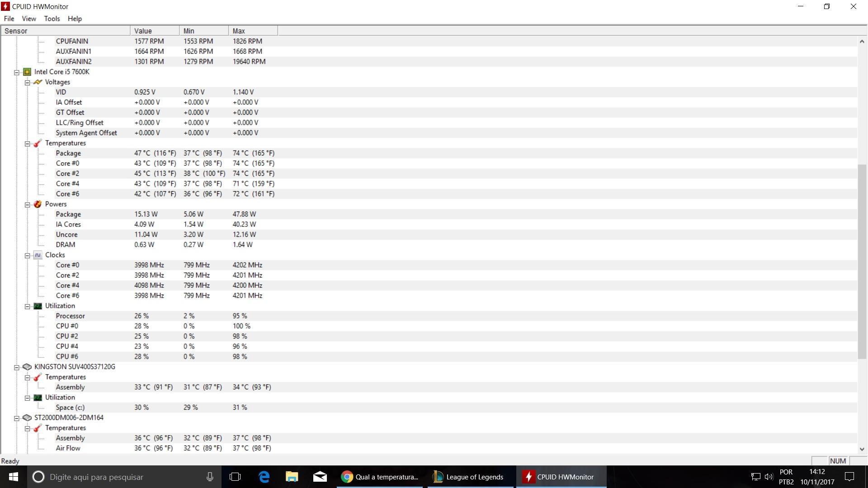868x488 pixels.
Task: Open the View menu
Action: pyautogui.click(x=29, y=19)
